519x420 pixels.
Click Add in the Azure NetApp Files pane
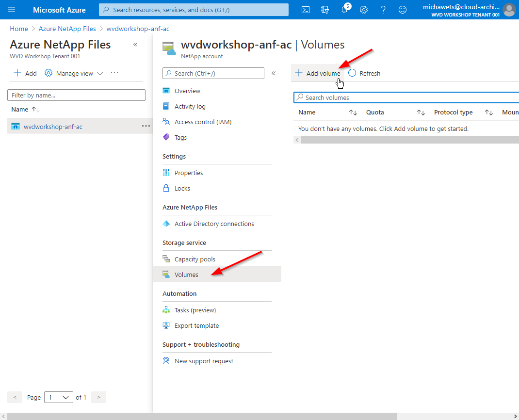pyautogui.click(x=25, y=73)
